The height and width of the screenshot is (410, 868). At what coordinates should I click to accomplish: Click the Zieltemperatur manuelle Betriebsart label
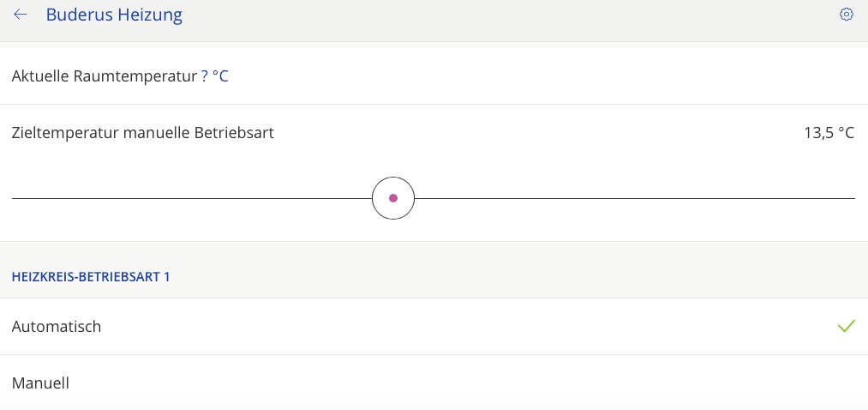pyautogui.click(x=143, y=133)
